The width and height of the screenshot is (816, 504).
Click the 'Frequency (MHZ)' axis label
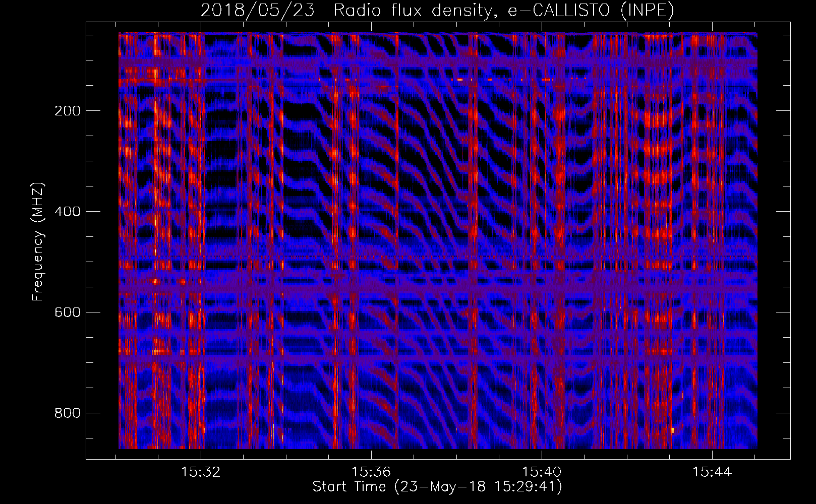click(x=38, y=242)
